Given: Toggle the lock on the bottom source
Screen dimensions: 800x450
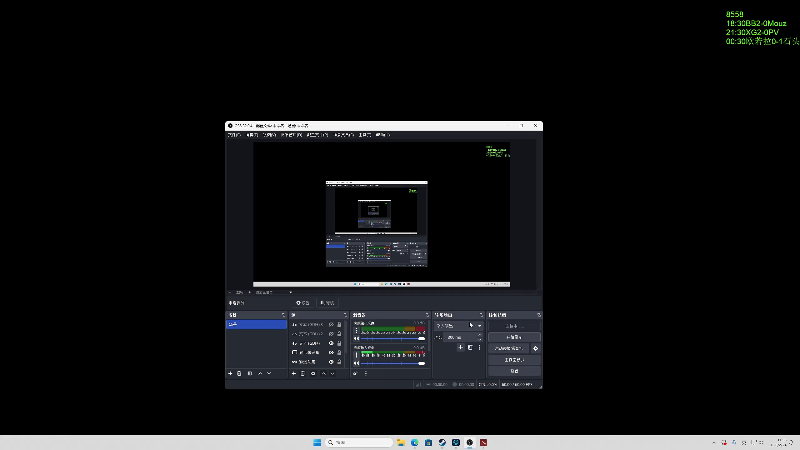Looking at the screenshot, I should click(x=339, y=362).
